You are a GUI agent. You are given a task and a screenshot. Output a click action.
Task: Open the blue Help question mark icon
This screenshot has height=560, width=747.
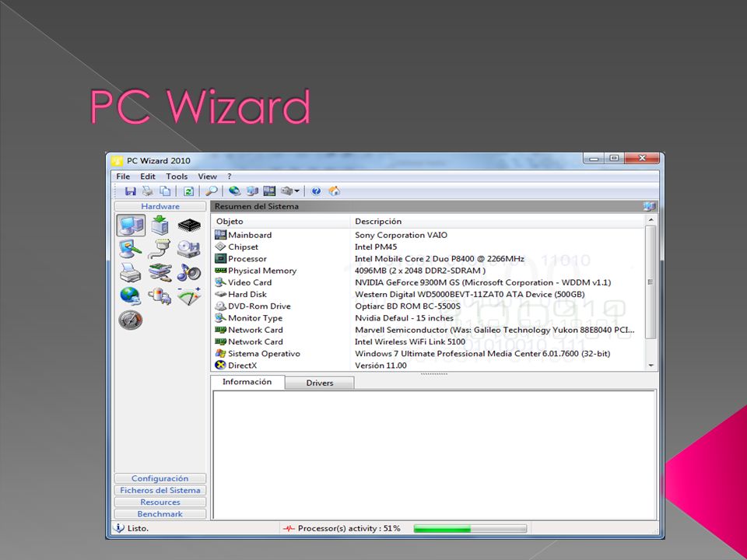pyautogui.click(x=317, y=191)
